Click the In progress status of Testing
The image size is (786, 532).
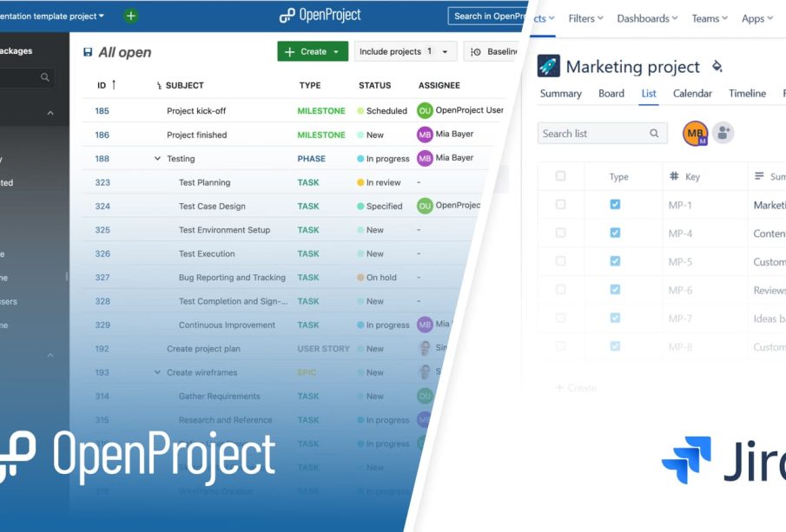383,159
